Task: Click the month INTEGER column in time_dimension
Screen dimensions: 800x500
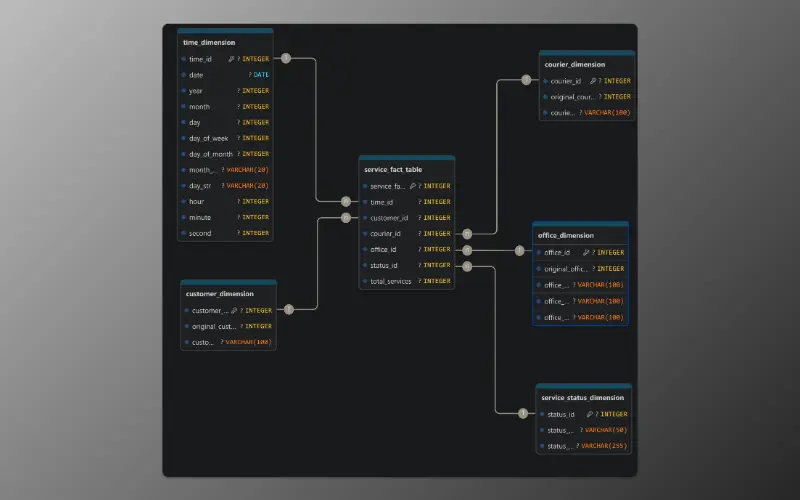Action: pyautogui.click(x=225, y=107)
